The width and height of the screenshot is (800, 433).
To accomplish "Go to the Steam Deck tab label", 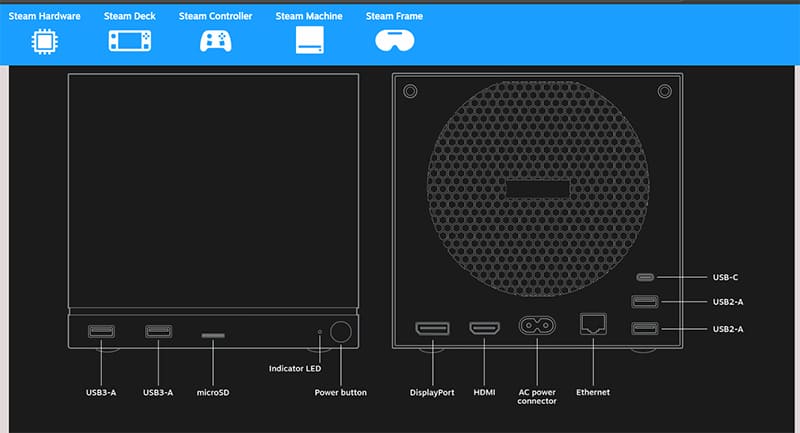I will click(x=130, y=16).
